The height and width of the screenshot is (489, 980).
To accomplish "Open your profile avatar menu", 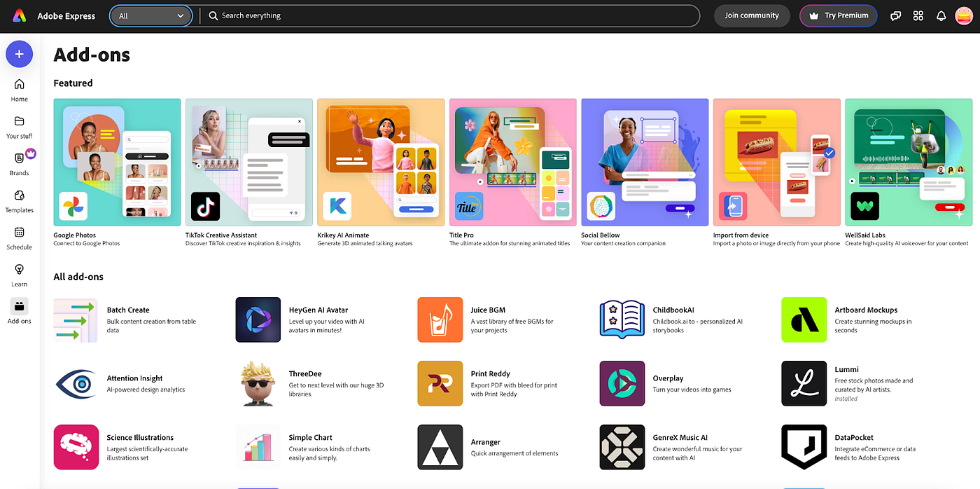I will pyautogui.click(x=964, y=15).
